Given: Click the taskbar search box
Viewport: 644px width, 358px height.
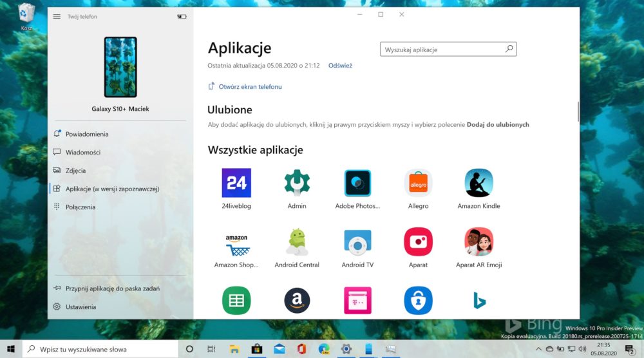Looking at the screenshot, I should pyautogui.click(x=100, y=350).
